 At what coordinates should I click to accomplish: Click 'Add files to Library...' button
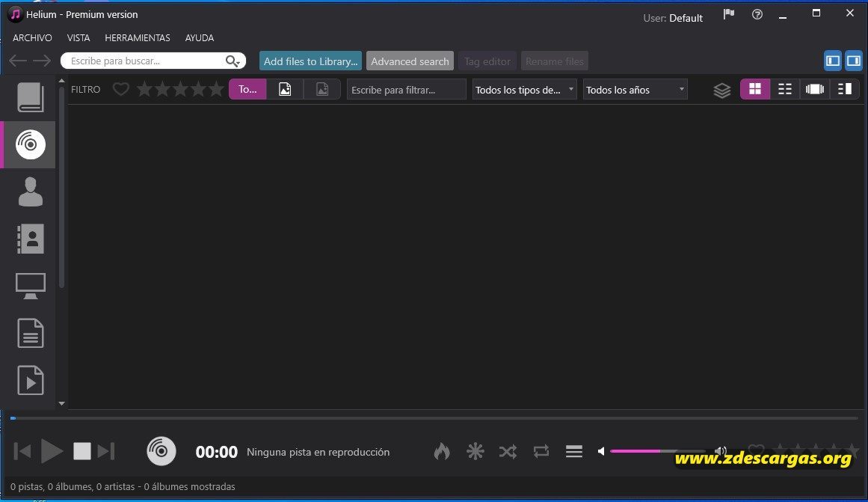click(x=310, y=61)
